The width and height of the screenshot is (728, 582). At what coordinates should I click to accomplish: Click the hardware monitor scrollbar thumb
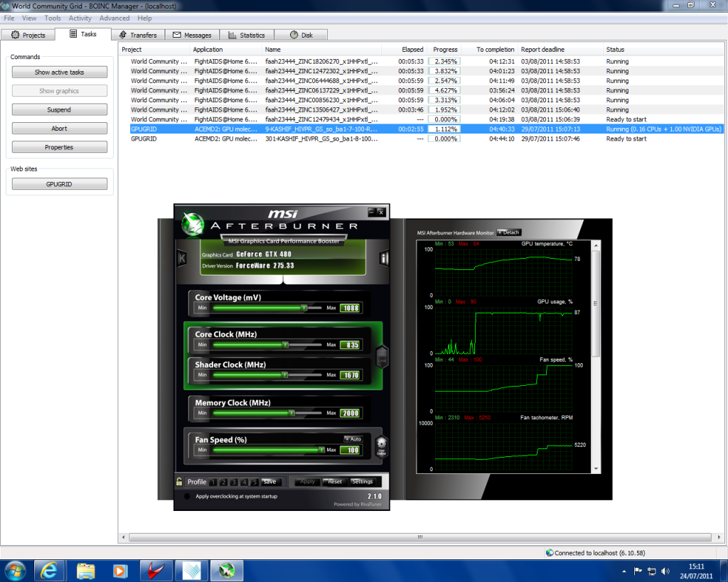click(x=596, y=304)
